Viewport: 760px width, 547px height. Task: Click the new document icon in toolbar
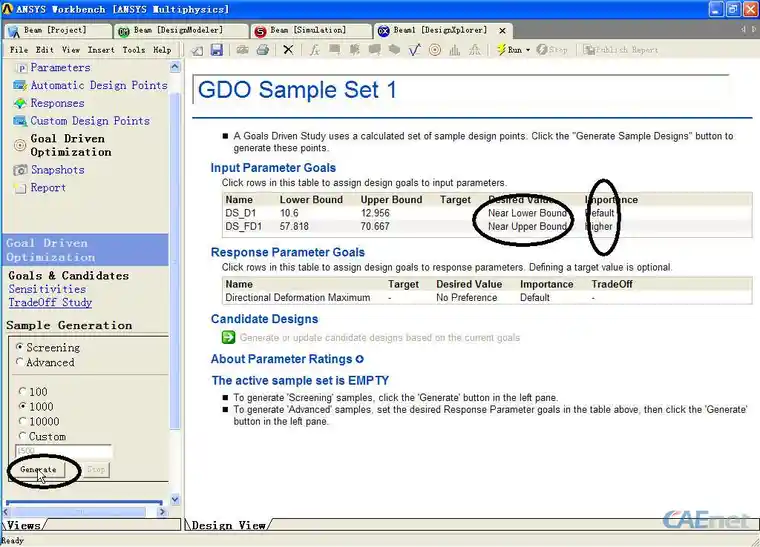[x=197, y=50]
